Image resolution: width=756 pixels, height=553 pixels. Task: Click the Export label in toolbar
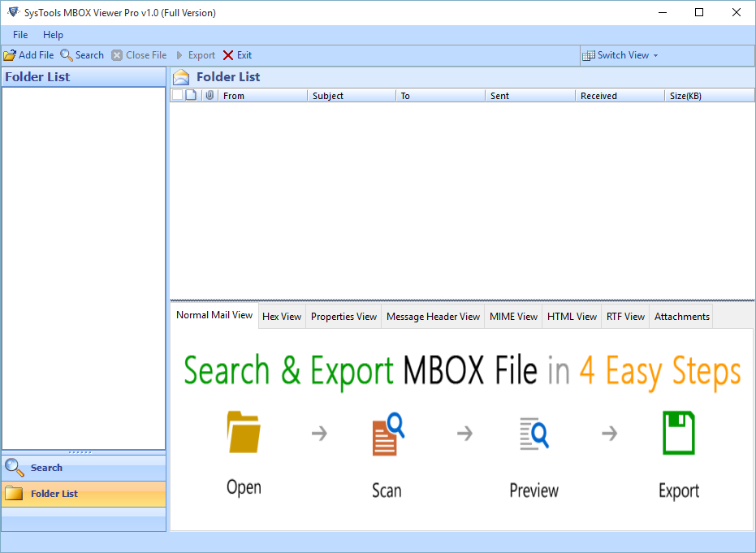201,55
